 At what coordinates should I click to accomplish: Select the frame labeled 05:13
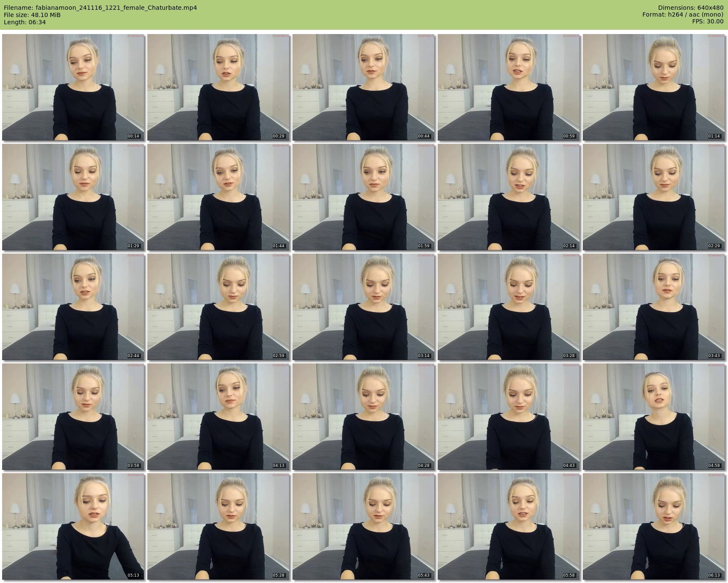click(73, 526)
